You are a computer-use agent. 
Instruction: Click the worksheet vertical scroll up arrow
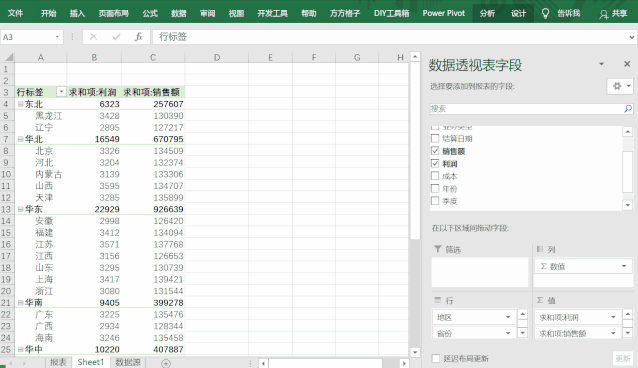pos(415,57)
